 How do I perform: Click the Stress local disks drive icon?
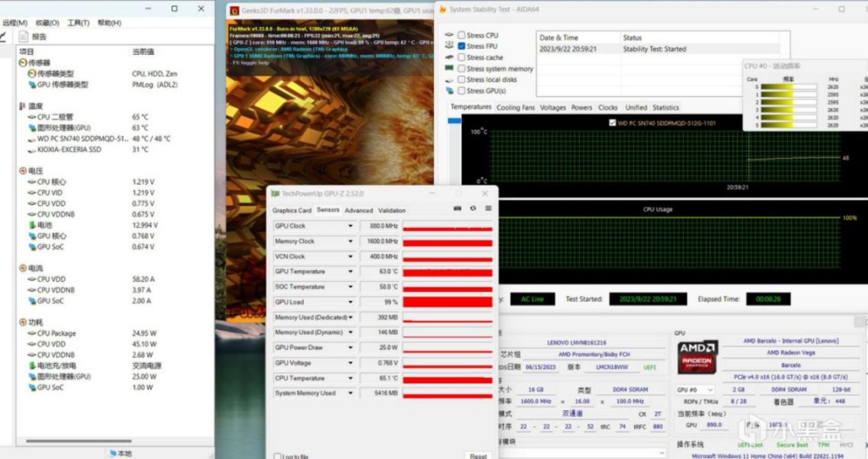449,80
